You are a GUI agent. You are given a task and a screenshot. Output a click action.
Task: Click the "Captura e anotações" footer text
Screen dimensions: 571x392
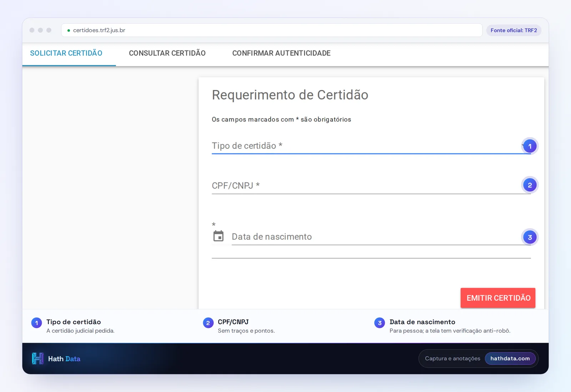tap(453, 358)
